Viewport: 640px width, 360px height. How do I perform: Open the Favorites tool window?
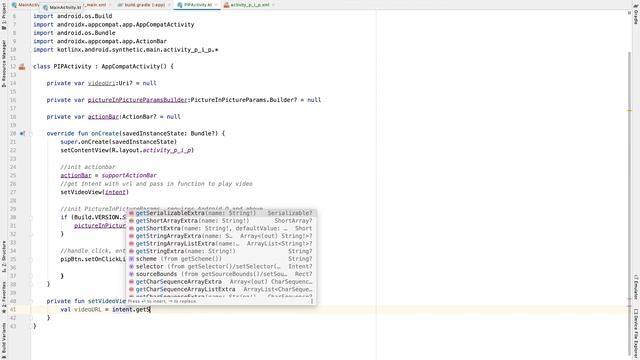point(4,297)
